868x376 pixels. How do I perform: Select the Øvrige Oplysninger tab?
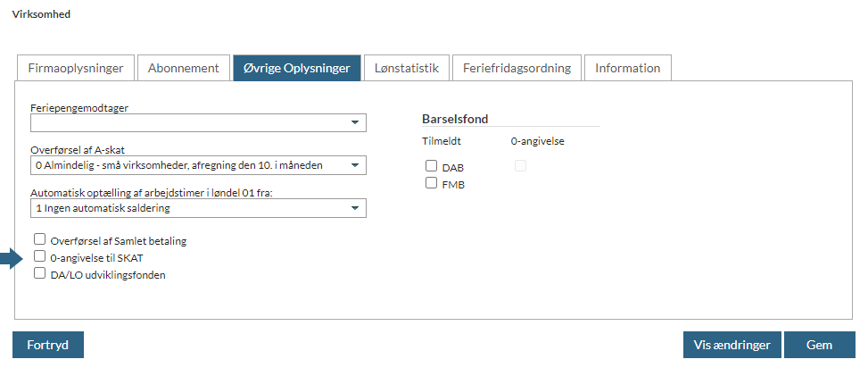click(x=297, y=68)
